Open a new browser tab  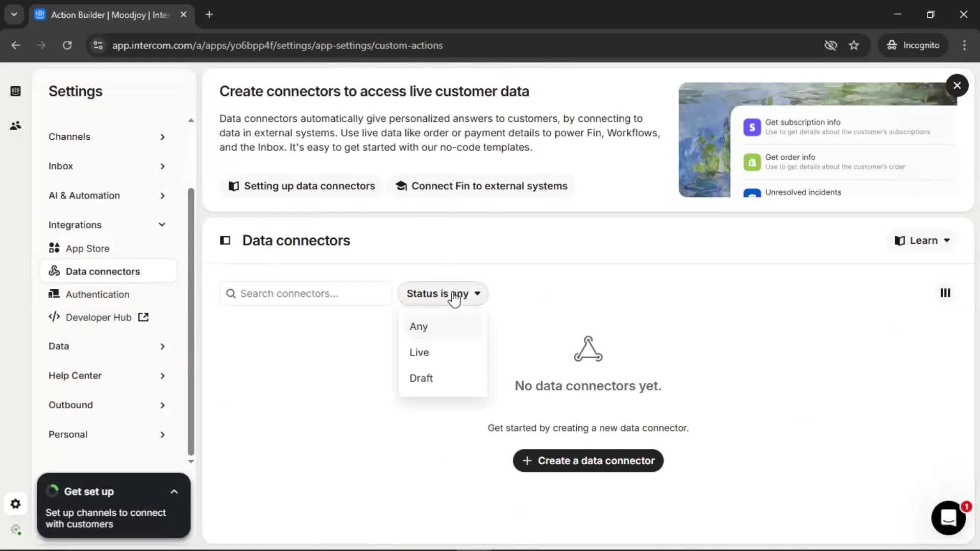pyautogui.click(x=209, y=15)
